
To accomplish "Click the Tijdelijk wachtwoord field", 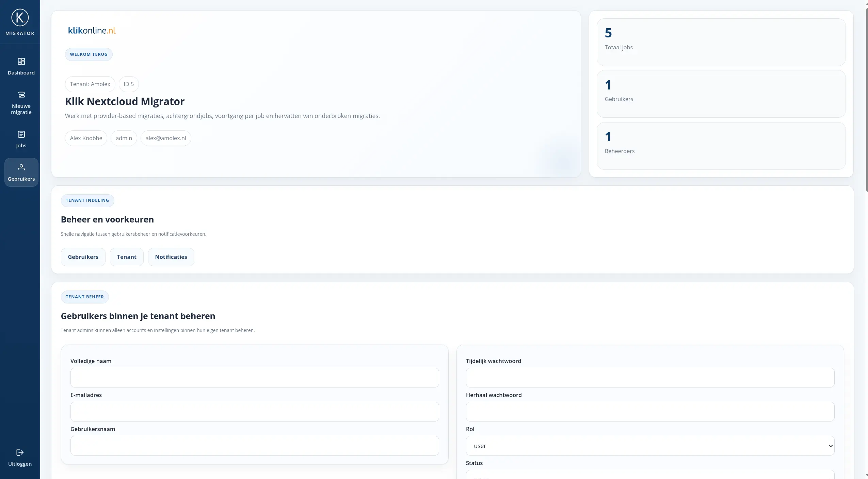I will pos(650,378).
